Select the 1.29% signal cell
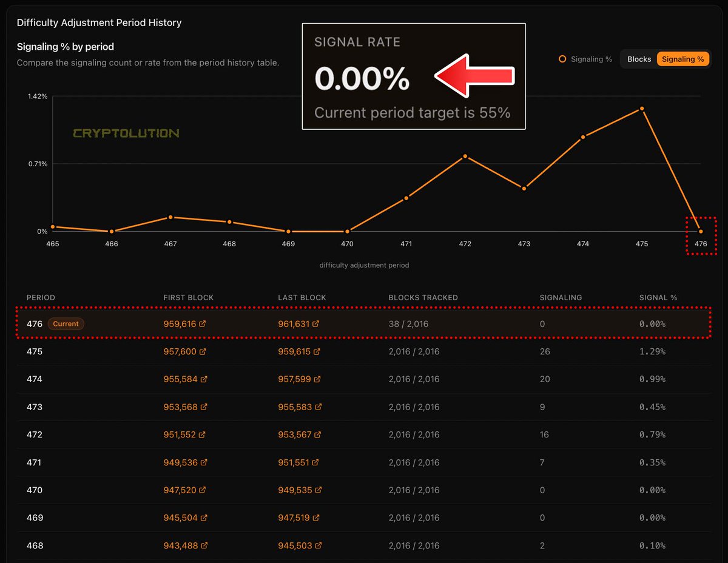This screenshot has width=728, height=563. (x=653, y=352)
